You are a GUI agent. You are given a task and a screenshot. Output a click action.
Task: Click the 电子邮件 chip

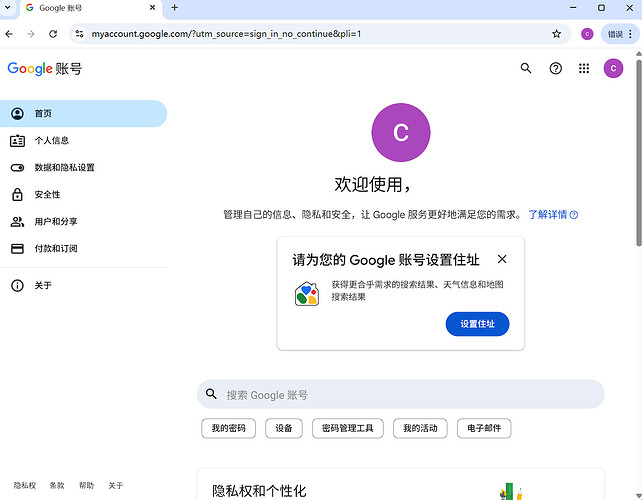click(484, 428)
